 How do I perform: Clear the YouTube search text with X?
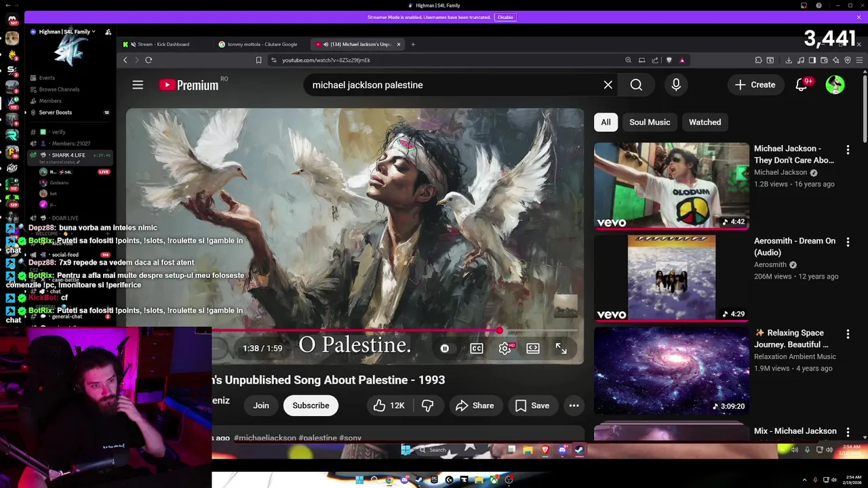coord(608,85)
